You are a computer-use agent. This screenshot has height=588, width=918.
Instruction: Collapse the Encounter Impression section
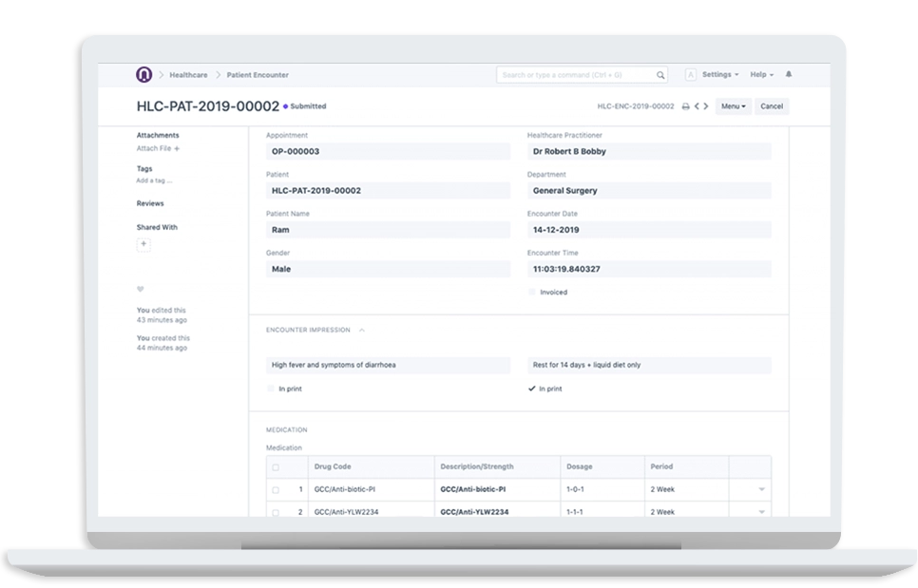361,330
